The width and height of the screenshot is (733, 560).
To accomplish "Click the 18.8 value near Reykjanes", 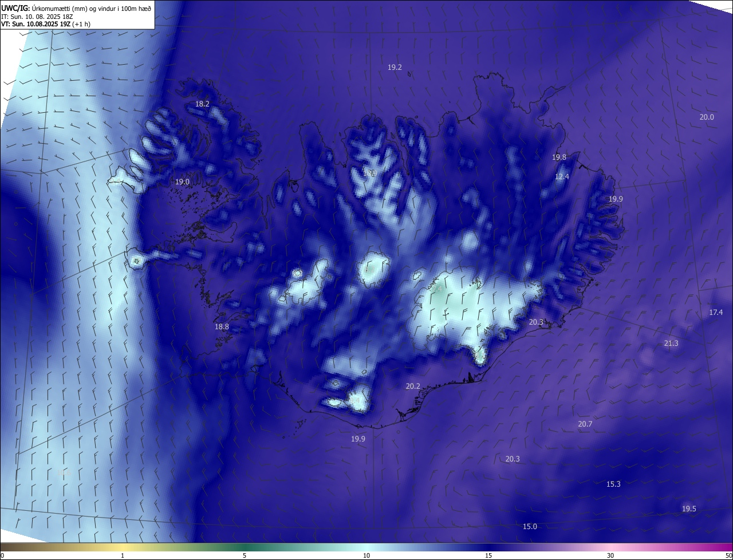I will [x=222, y=326].
